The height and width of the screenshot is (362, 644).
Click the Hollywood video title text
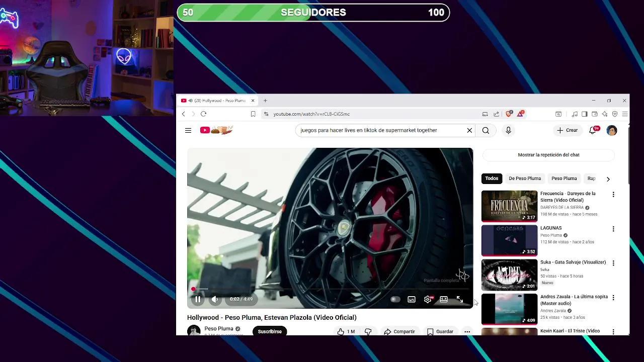(272, 318)
